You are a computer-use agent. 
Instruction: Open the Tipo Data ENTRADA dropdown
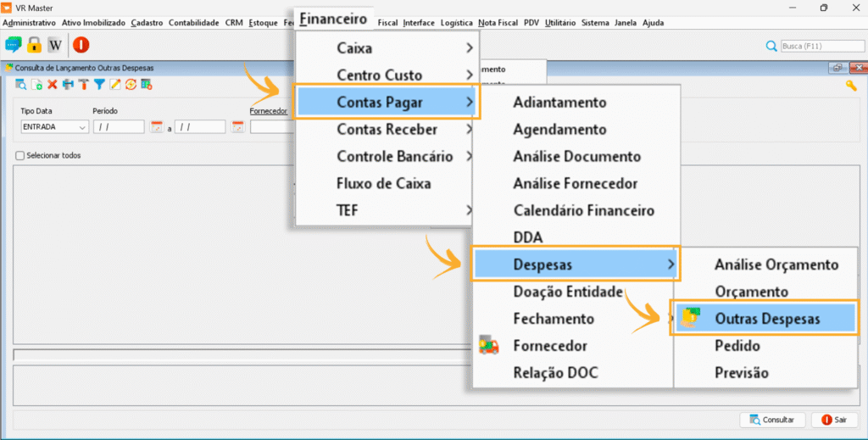point(54,126)
